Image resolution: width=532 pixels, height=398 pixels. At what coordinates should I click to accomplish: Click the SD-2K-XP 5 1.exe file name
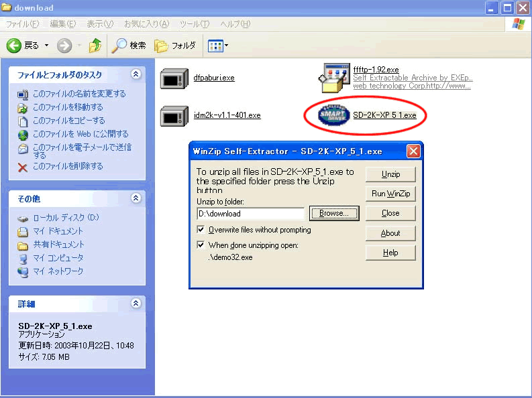tap(385, 115)
